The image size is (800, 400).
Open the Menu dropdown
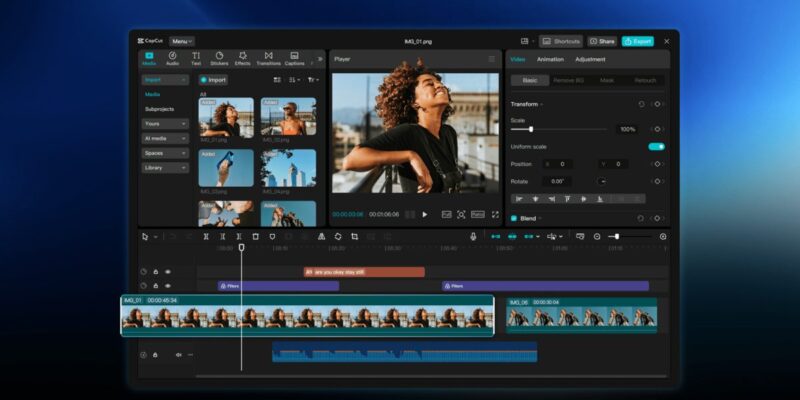point(182,41)
